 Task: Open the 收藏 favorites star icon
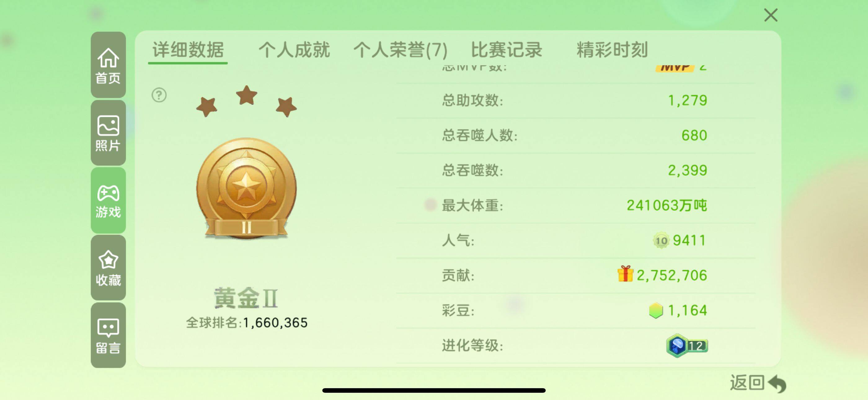(108, 268)
